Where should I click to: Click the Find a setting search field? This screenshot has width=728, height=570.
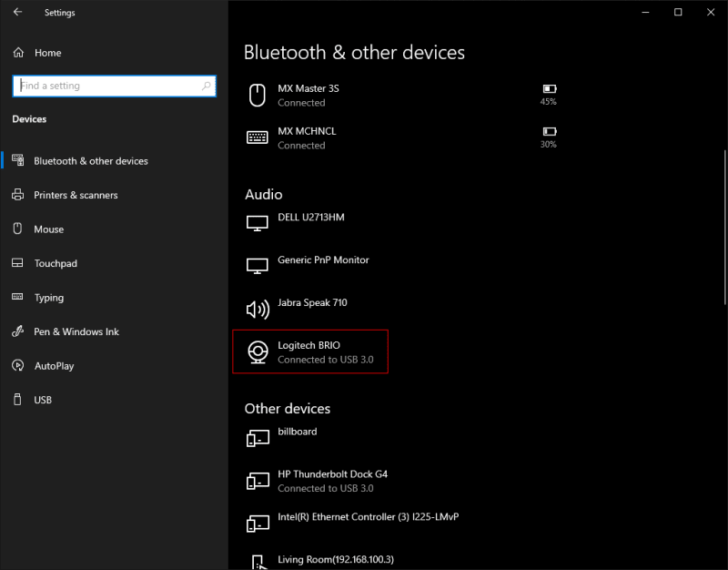115,86
